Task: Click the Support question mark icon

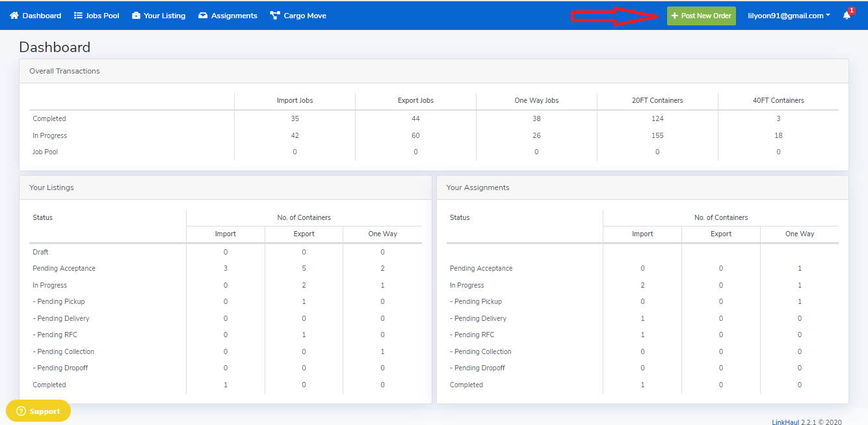Action: point(21,411)
